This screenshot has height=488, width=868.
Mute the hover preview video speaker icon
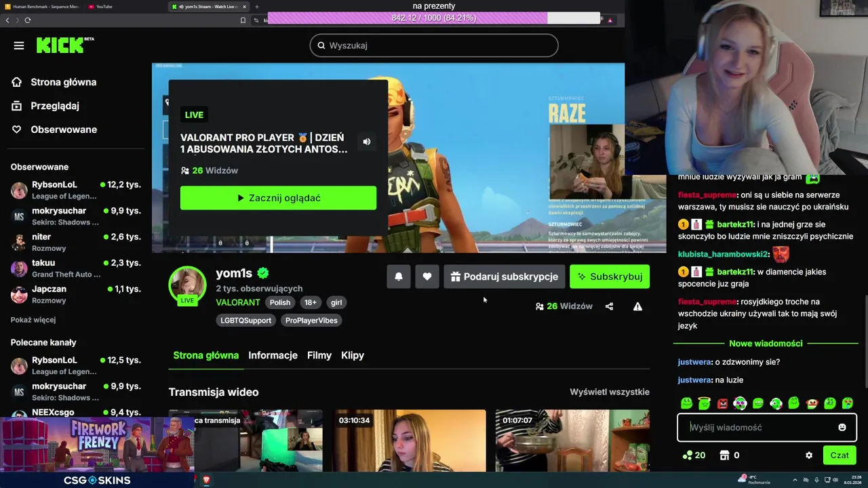click(367, 142)
